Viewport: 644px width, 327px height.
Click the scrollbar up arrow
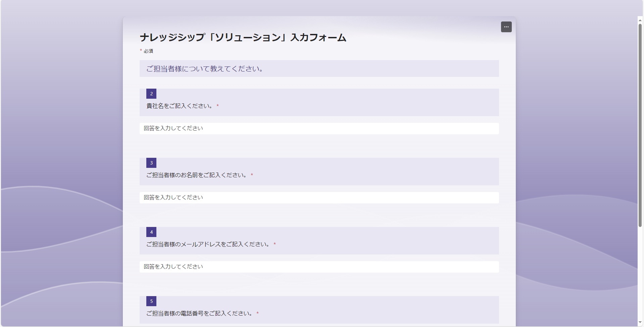pyautogui.click(x=640, y=20)
